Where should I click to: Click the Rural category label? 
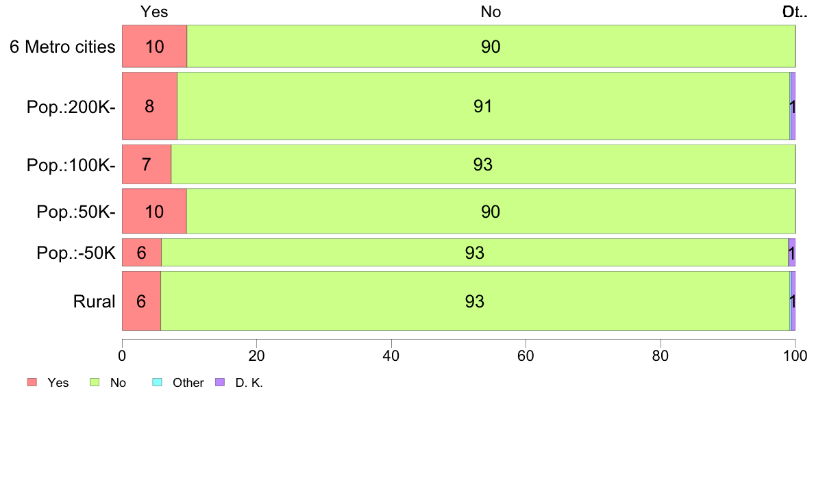tap(94, 301)
